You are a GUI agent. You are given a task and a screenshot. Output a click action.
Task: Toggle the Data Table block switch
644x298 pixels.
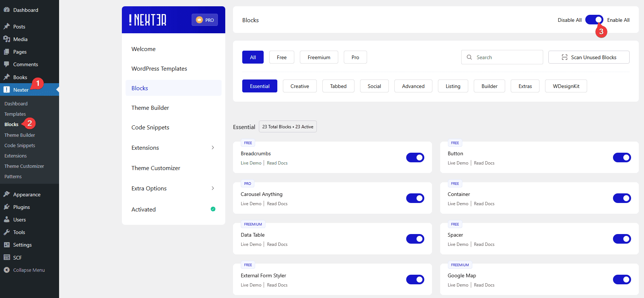coord(415,239)
